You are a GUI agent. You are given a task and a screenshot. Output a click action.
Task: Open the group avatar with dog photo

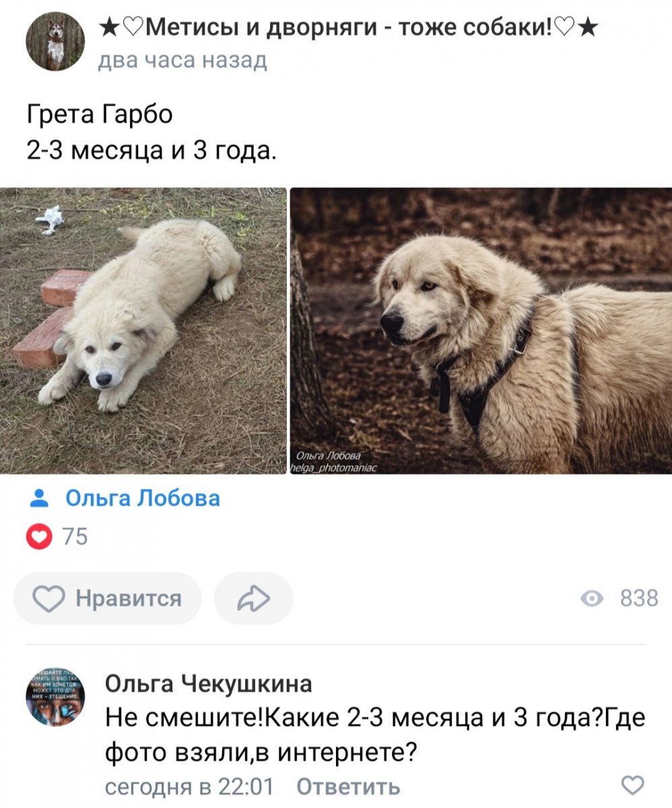coord(55,42)
